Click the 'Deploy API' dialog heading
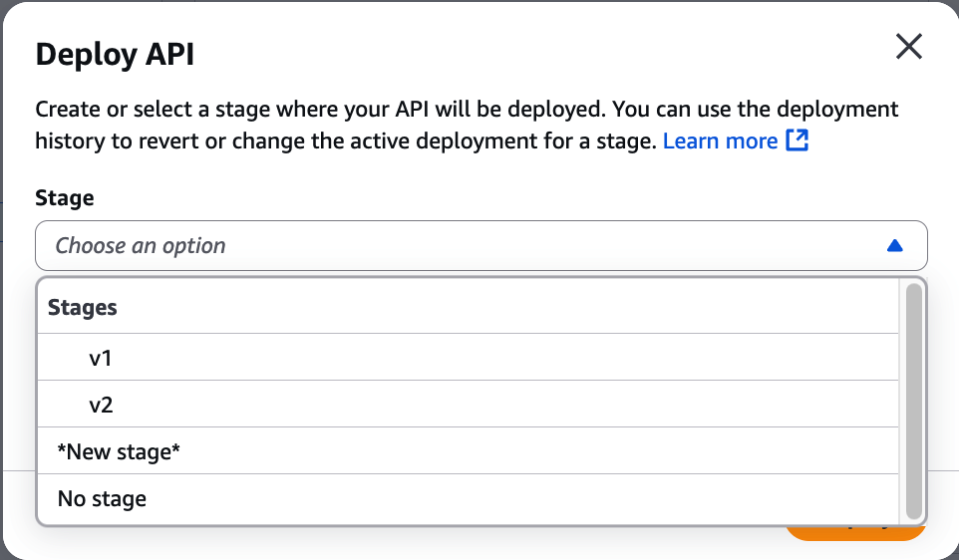Viewport: 959px width, 560px height. point(115,54)
